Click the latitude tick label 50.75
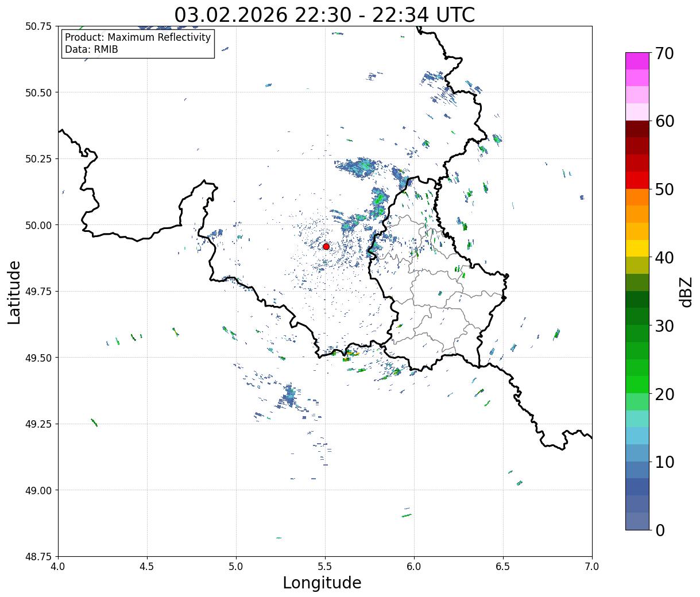 coord(38,26)
